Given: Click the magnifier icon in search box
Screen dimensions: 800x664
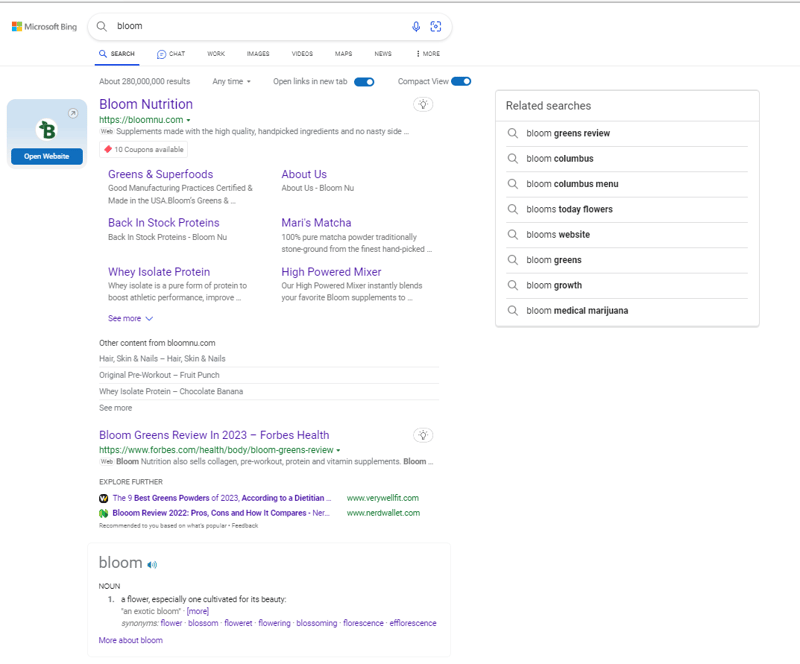Looking at the screenshot, I should click(x=102, y=27).
